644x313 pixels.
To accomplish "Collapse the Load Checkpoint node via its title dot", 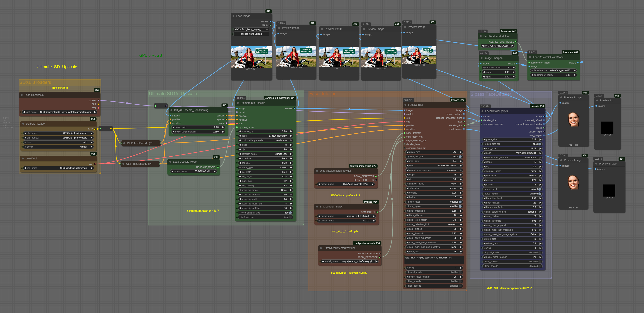I will [x=22, y=95].
